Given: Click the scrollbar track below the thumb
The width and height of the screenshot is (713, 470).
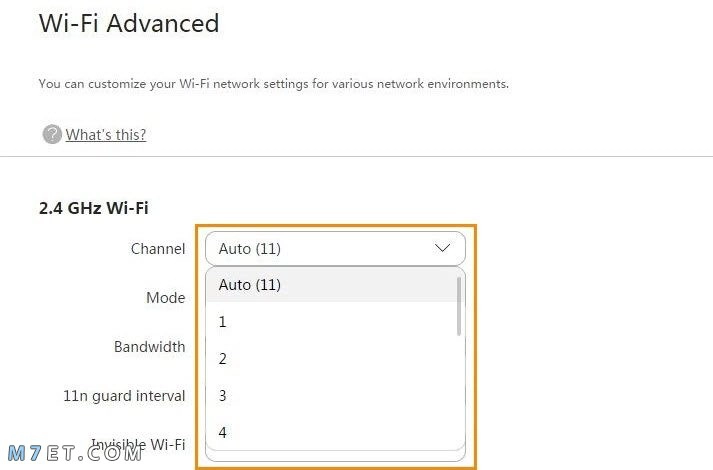Looking at the screenshot, I should coord(459,391).
